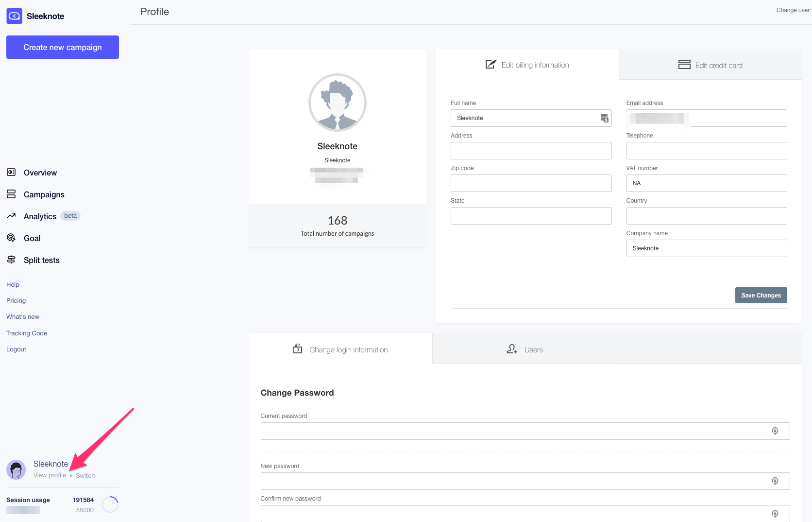The height and width of the screenshot is (522, 812).
Task: Click the user avatar at sidebar bottom
Action: pos(16,470)
